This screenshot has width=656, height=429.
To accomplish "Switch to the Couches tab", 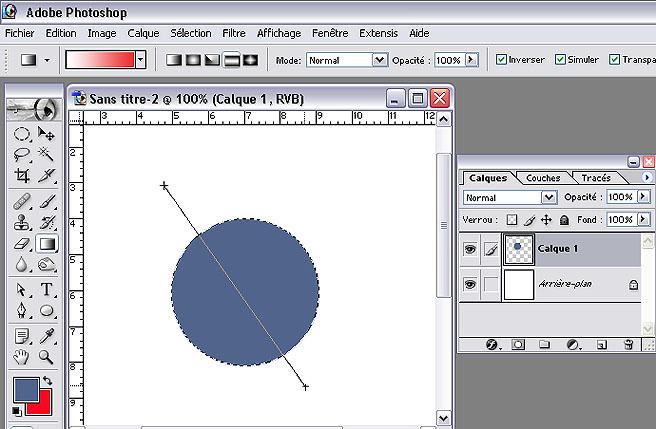I will click(x=543, y=178).
